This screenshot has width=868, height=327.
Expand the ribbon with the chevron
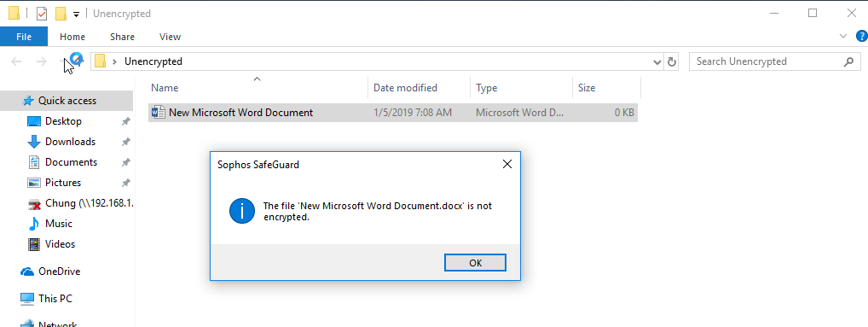click(843, 37)
